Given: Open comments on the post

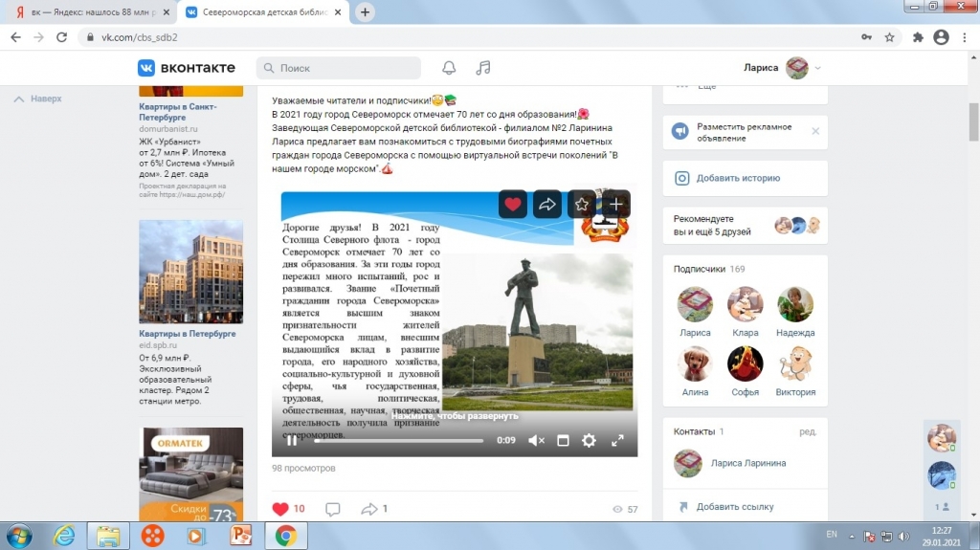Looking at the screenshot, I should click(x=333, y=509).
